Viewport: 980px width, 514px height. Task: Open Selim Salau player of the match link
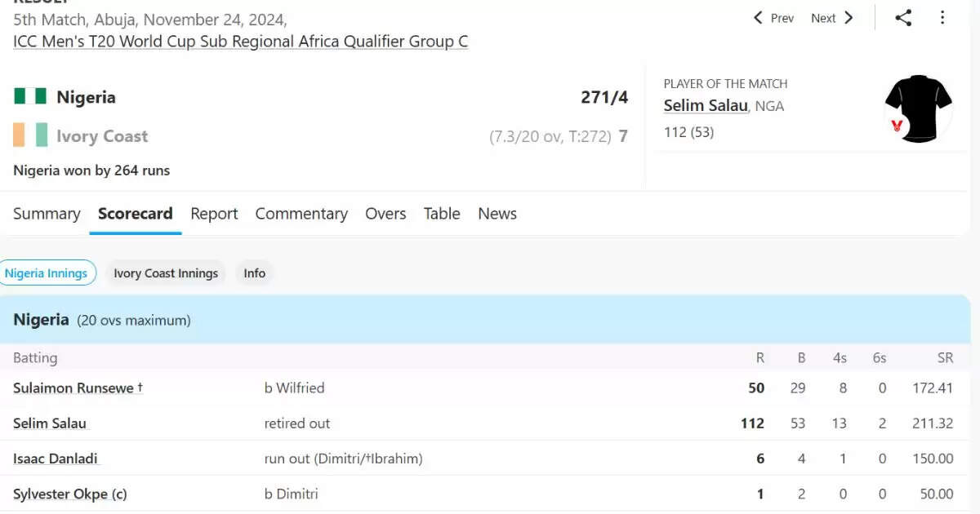pyautogui.click(x=706, y=105)
